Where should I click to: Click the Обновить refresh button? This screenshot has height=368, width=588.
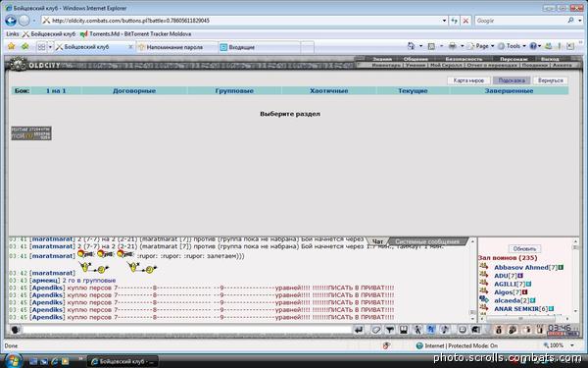coord(524,248)
